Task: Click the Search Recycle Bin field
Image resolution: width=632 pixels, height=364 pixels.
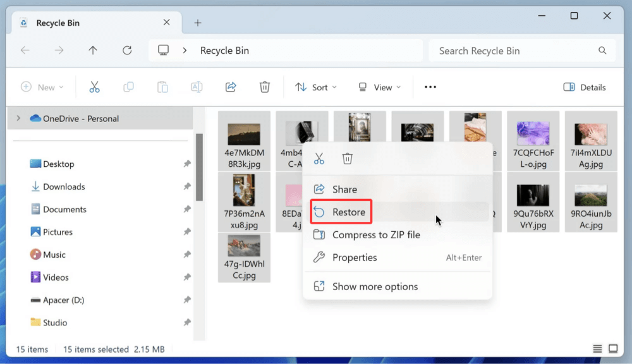Action: click(515, 51)
